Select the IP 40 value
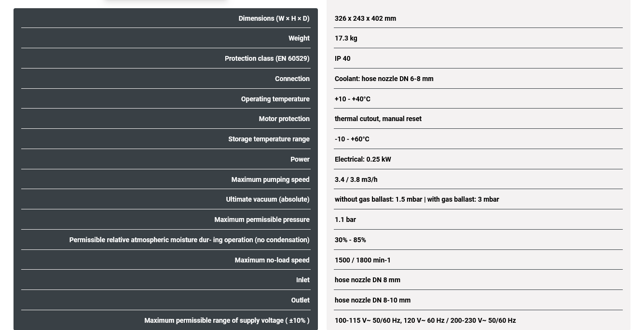This screenshot has height=330, width=644. click(343, 58)
